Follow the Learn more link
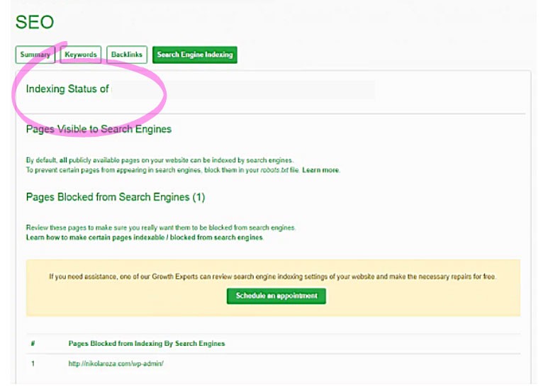Screen dimensions: 548x392 (320, 170)
